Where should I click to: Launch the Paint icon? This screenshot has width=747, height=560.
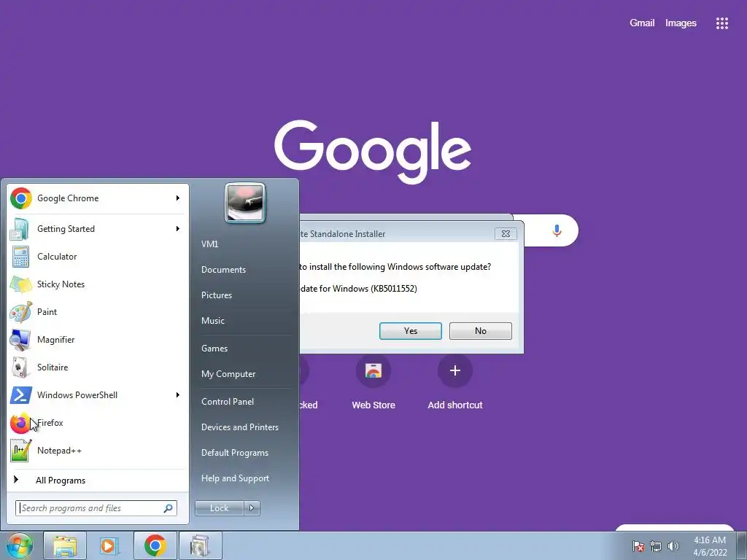tap(21, 312)
